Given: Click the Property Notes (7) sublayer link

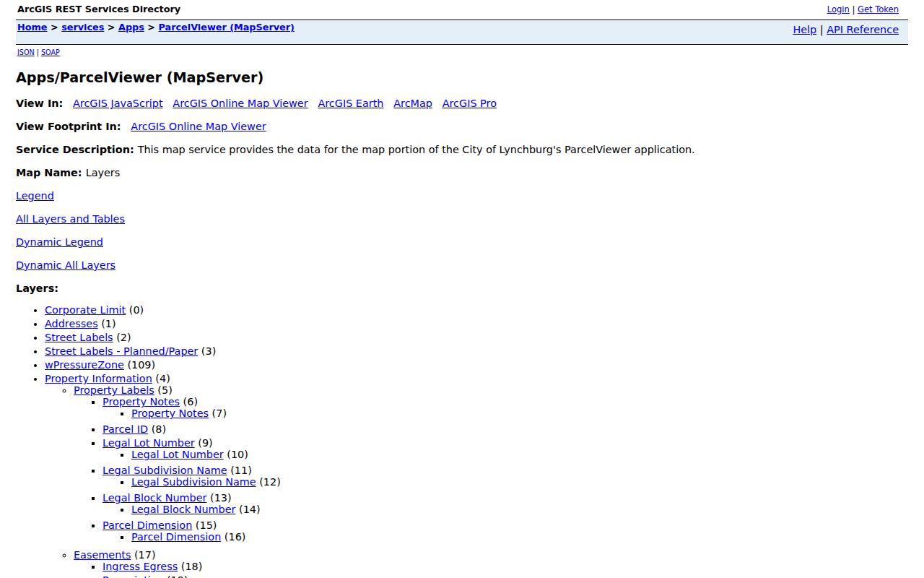Looking at the screenshot, I should [x=170, y=413].
